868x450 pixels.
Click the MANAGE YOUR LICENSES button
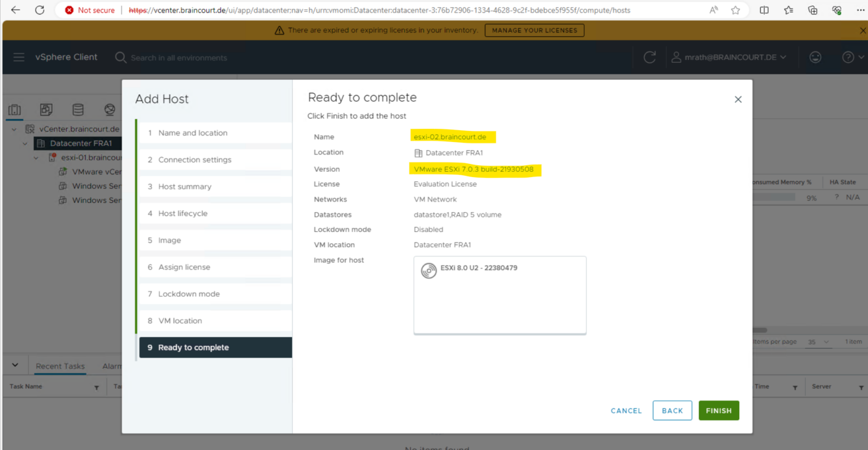pyautogui.click(x=534, y=30)
